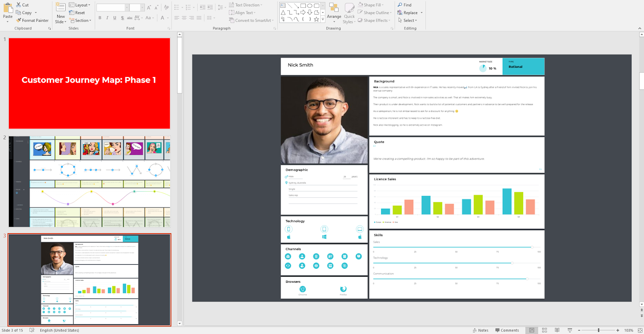Image resolution: width=644 pixels, height=334 pixels.
Task: Expand the Layout dropdown
Action: coord(80,5)
